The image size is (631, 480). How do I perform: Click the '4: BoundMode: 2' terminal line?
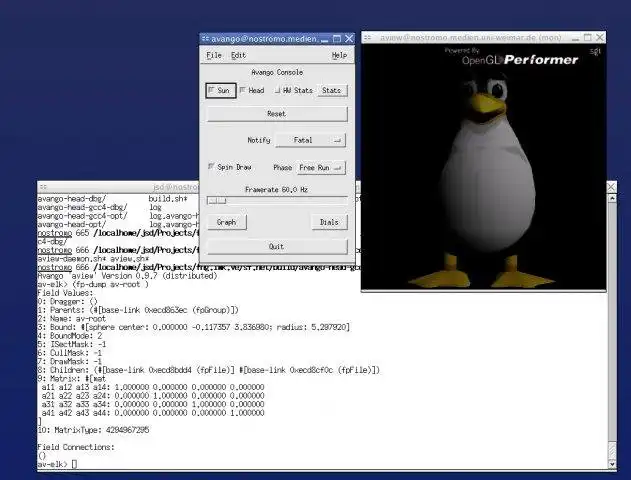[x=70, y=336]
